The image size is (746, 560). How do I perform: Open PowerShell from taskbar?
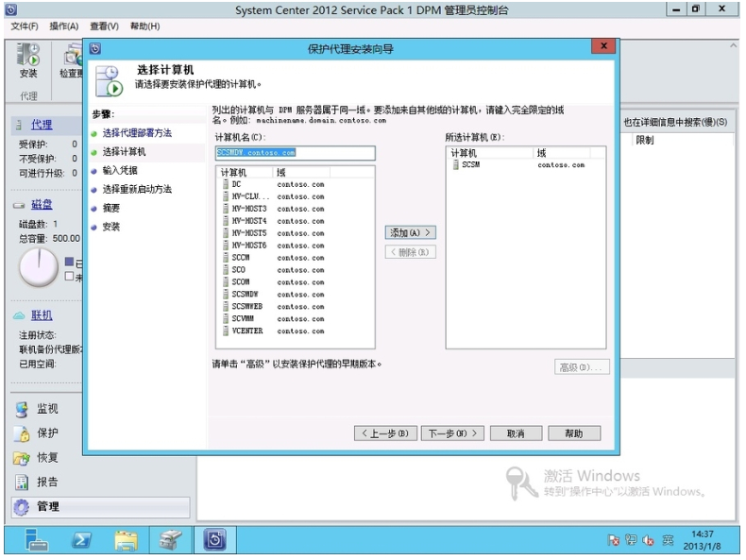81,540
